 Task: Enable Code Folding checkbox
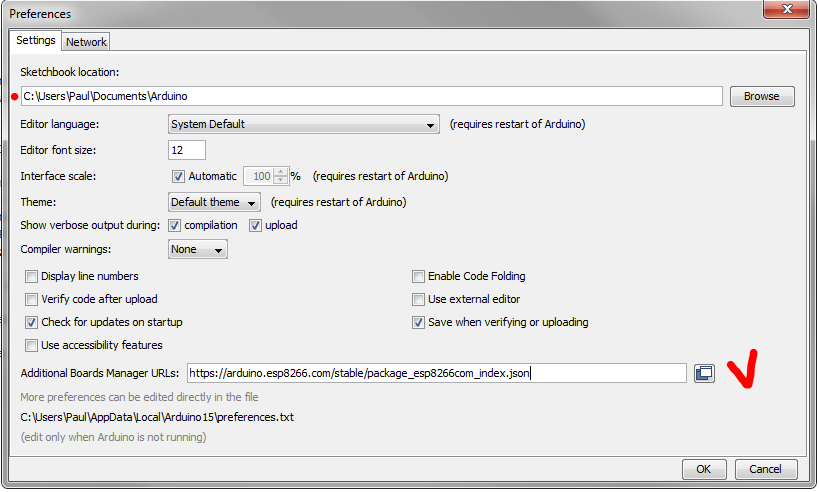point(419,276)
